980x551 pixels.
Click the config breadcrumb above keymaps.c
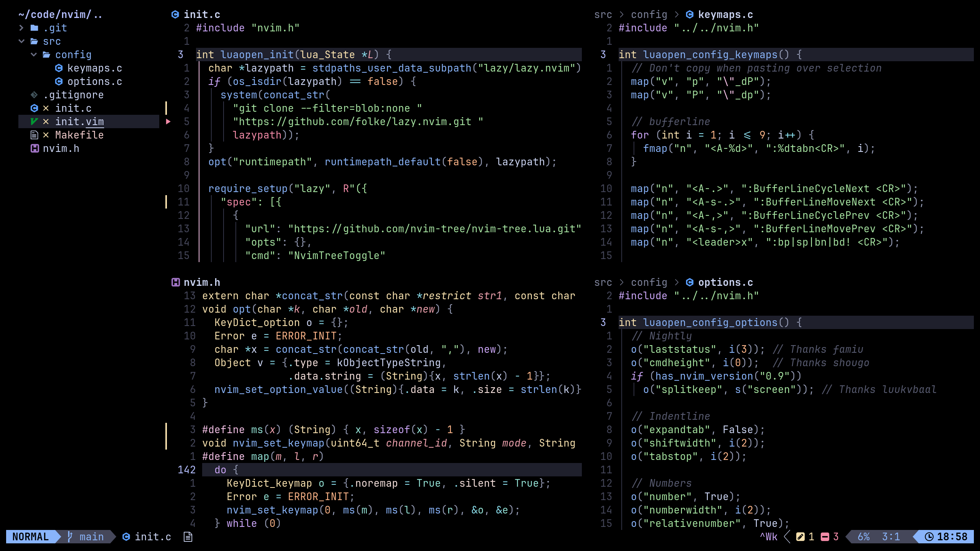pos(649,15)
